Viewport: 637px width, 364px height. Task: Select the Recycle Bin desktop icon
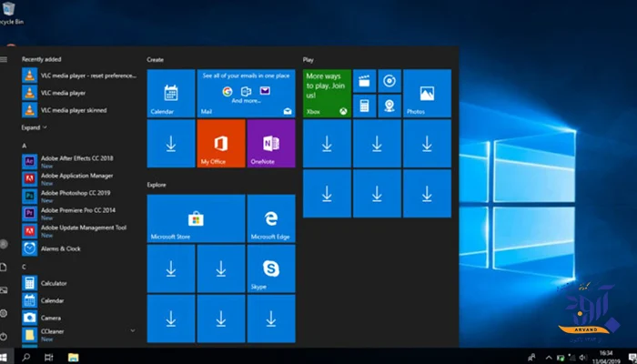[9, 14]
